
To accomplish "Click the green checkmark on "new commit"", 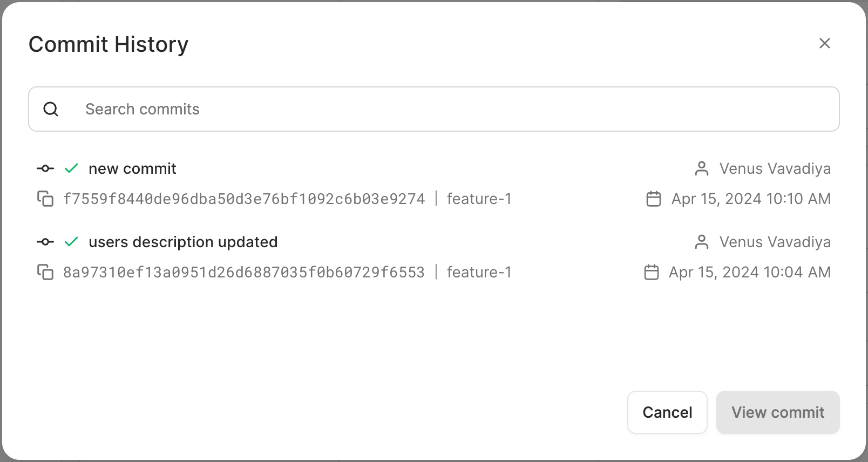I will [x=71, y=169].
